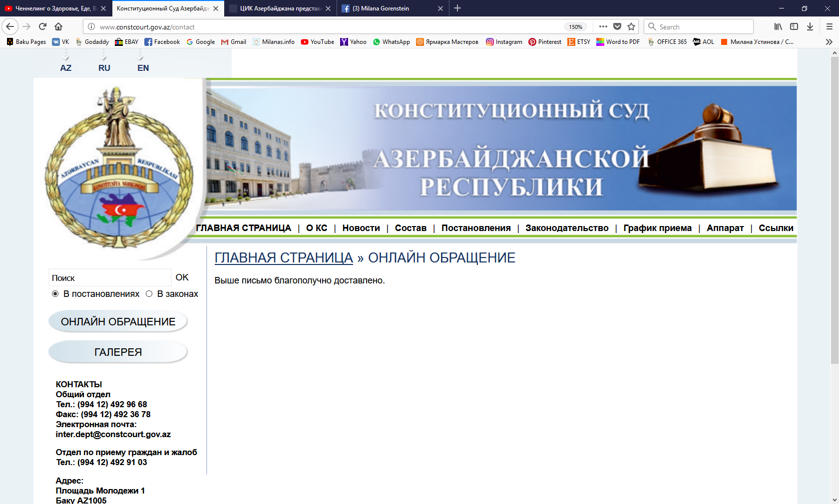Open the Firefox hamburger menu
Image resolution: width=839 pixels, height=504 pixels.
tap(829, 26)
